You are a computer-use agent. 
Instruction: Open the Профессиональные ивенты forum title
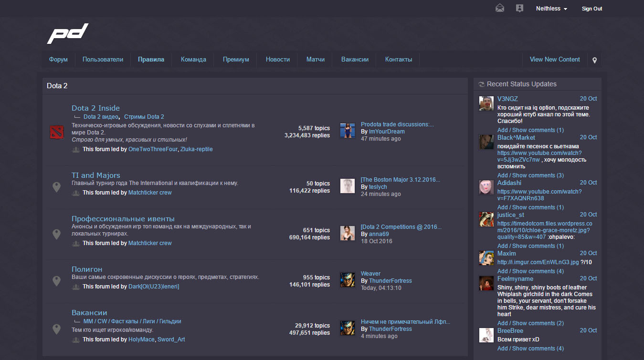(x=123, y=219)
